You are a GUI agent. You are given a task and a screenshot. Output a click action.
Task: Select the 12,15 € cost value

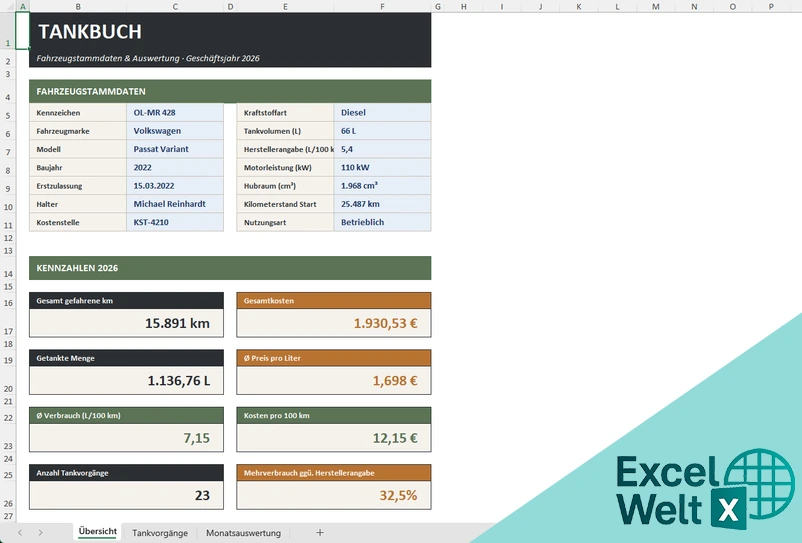tap(334, 438)
